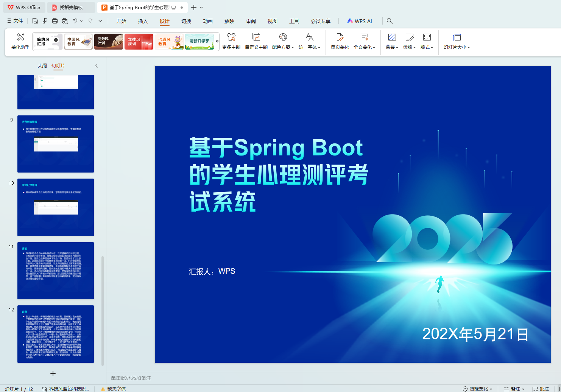
Task: Apply the 卡通风教育 theme
Action: (x=169, y=42)
